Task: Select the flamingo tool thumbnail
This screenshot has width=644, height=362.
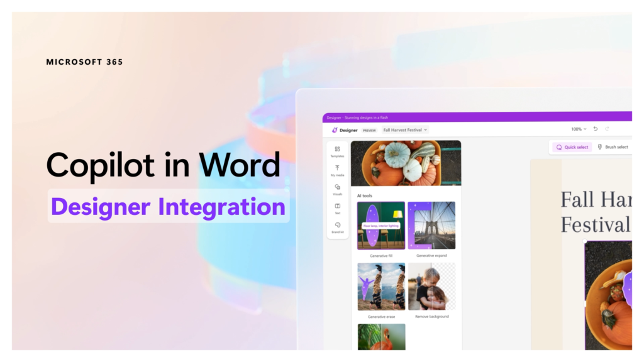Action: pyautogui.click(x=381, y=337)
